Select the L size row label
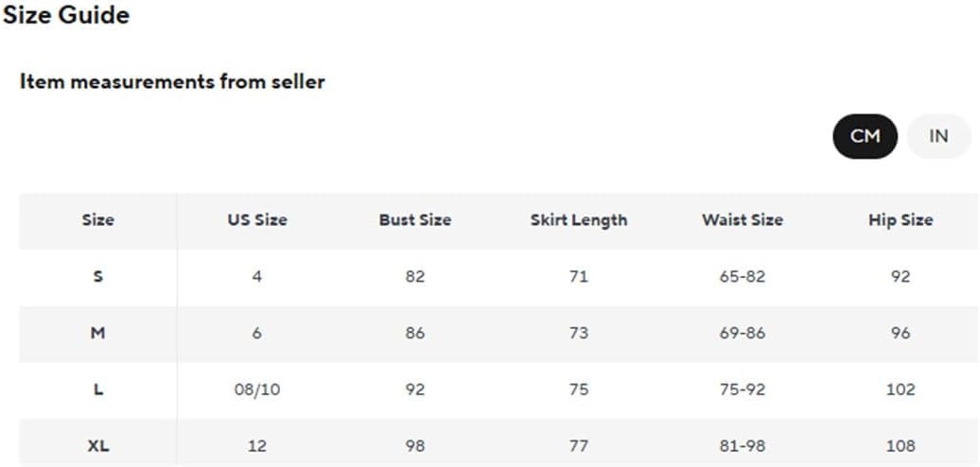The image size is (980, 467). click(x=98, y=389)
